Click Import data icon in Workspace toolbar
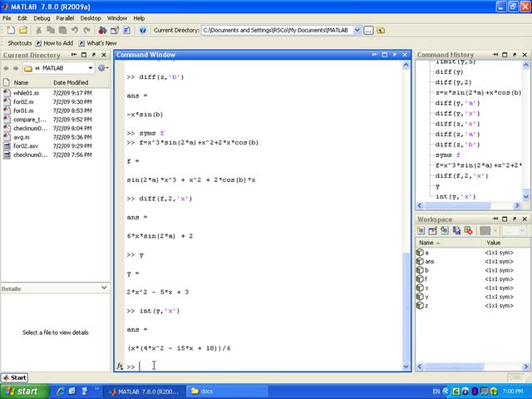 coord(445,231)
